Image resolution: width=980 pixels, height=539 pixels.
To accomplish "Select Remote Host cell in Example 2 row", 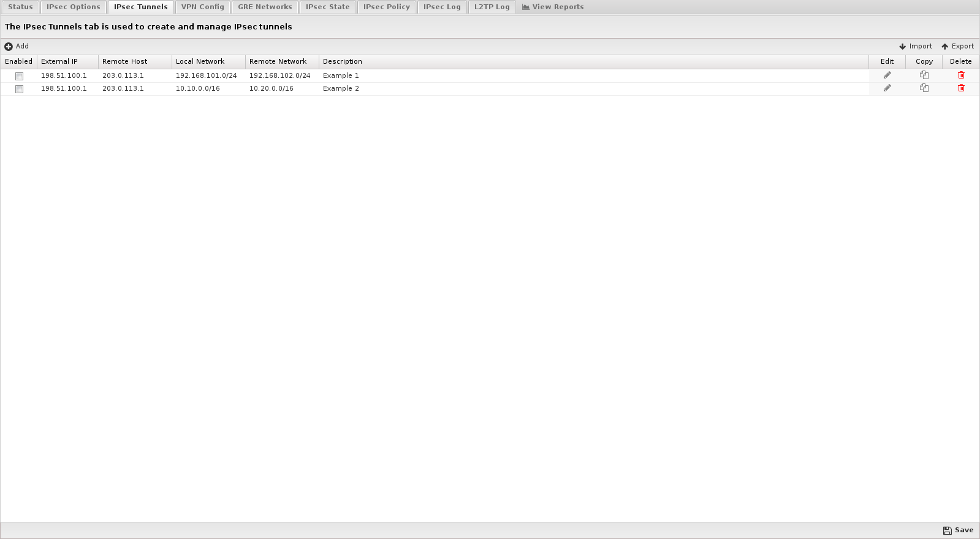I will click(135, 89).
